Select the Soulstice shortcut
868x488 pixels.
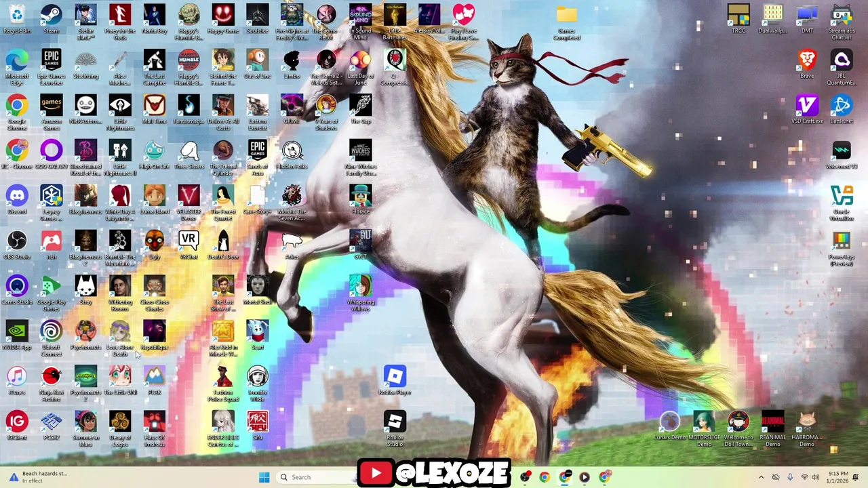click(x=258, y=19)
